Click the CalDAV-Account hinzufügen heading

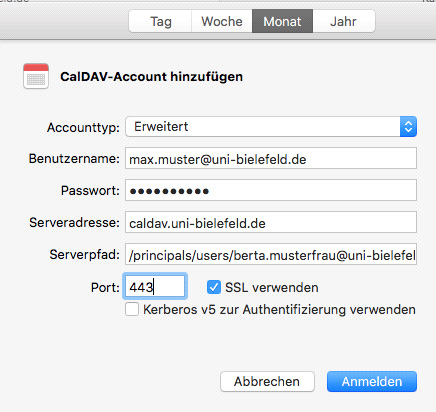pos(151,77)
